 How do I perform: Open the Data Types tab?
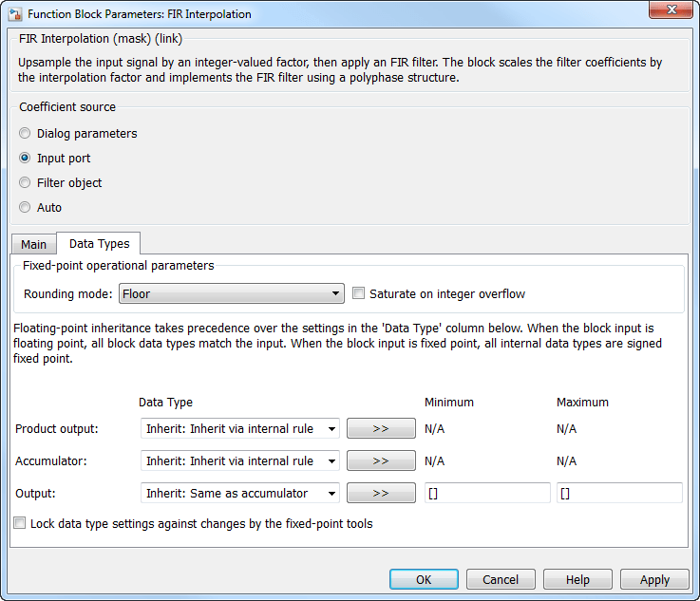point(99,244)
